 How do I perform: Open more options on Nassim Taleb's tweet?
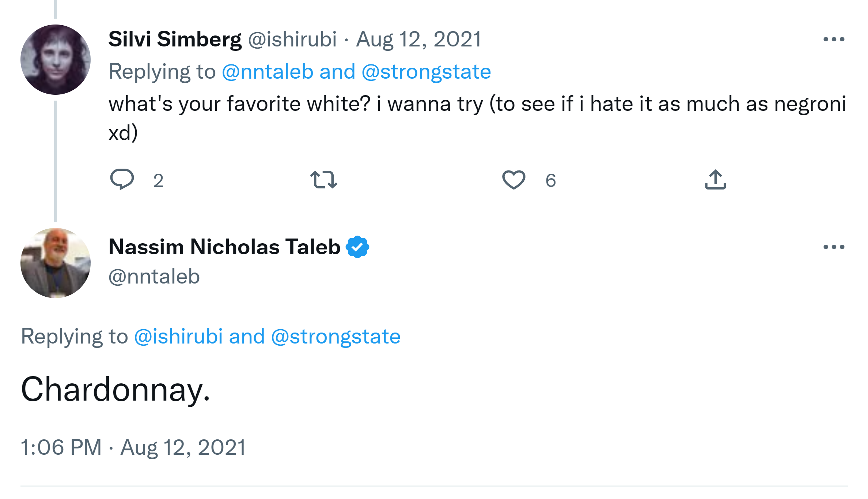(x=834, y=247)
